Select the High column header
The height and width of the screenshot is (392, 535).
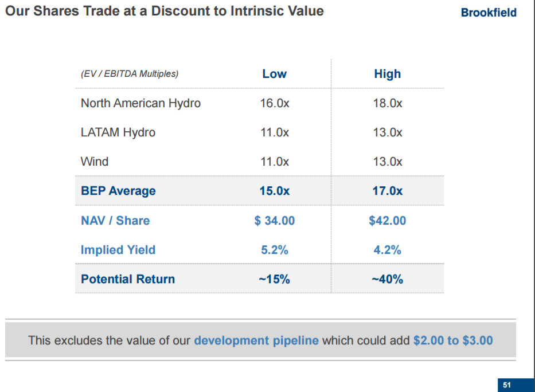387,74
